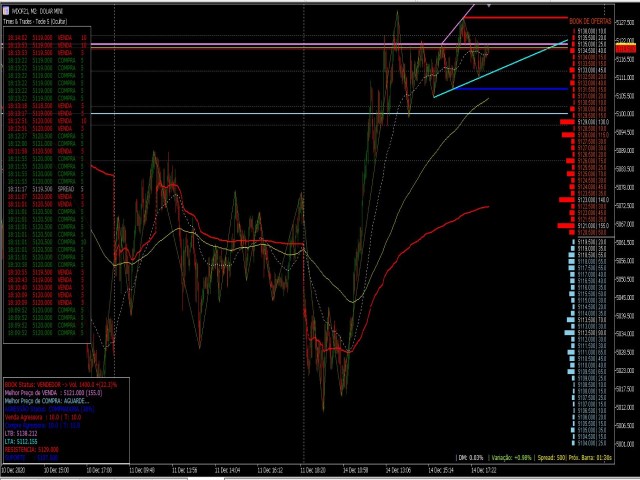
Task: Click the 14 Dec 17:22 time axis label
Action: point(484,470)
